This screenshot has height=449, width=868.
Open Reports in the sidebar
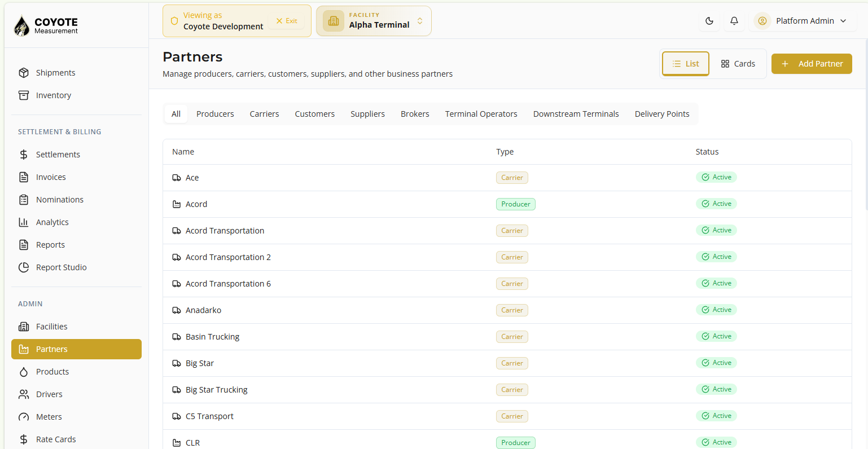[76, 245]
